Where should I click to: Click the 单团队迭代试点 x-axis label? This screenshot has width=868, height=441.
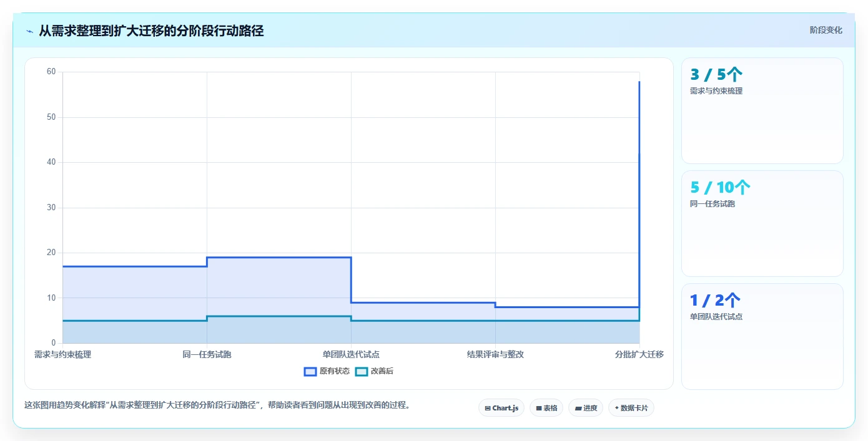(351, 354)
